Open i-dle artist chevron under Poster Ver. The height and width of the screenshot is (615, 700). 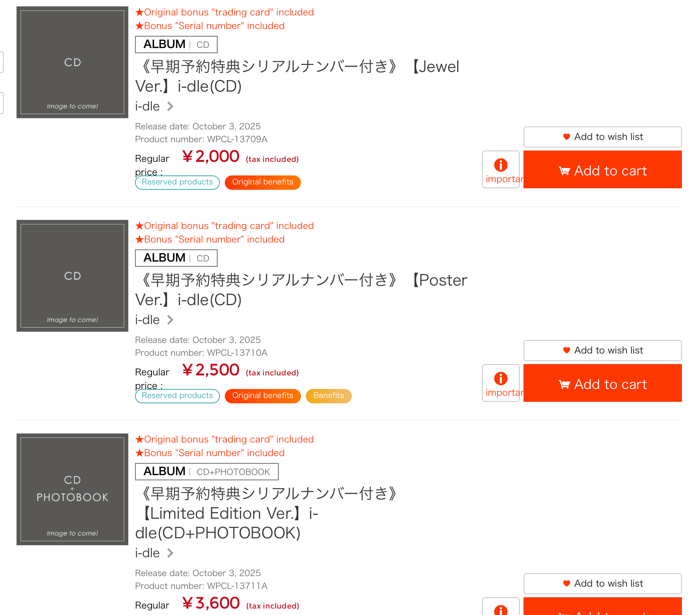point(170,320)
